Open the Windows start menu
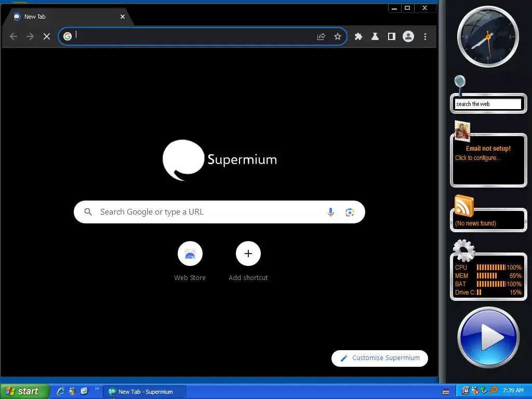Screen dimensions: 532x399 tap(25, 392)
